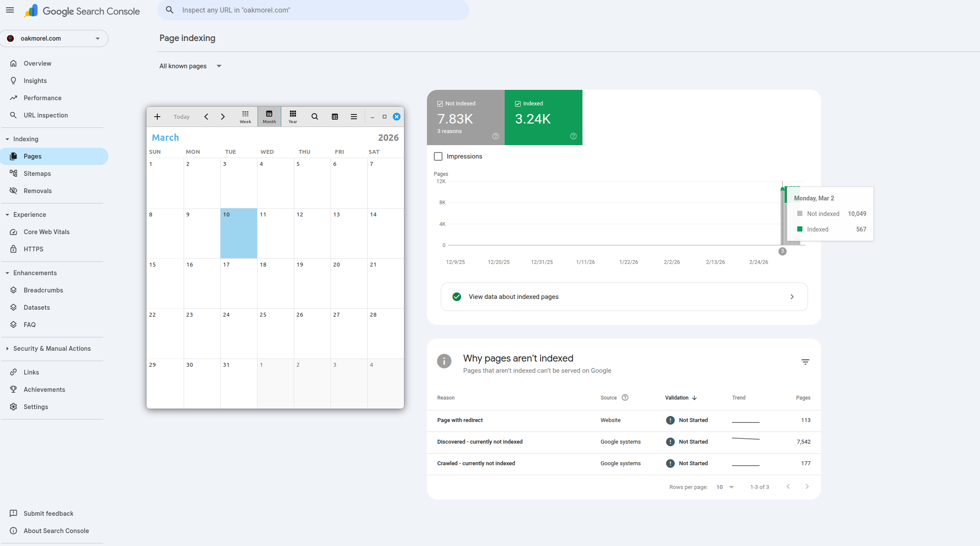
Task: Click the plus icon to add calendar event
Action: 157,117
